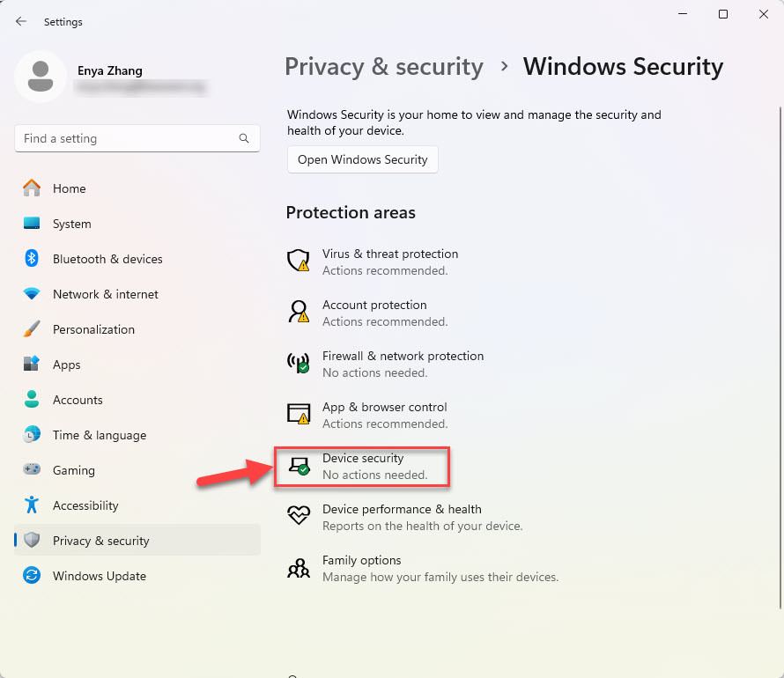Click the Firewall & network protection icon
784x678 pixels.
(x=300, y=363)
